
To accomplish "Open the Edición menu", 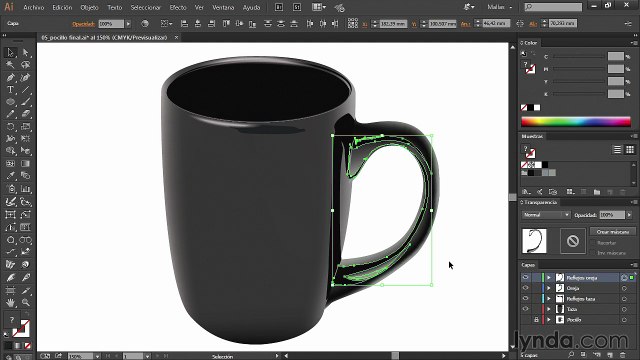I will click(62, 7).
